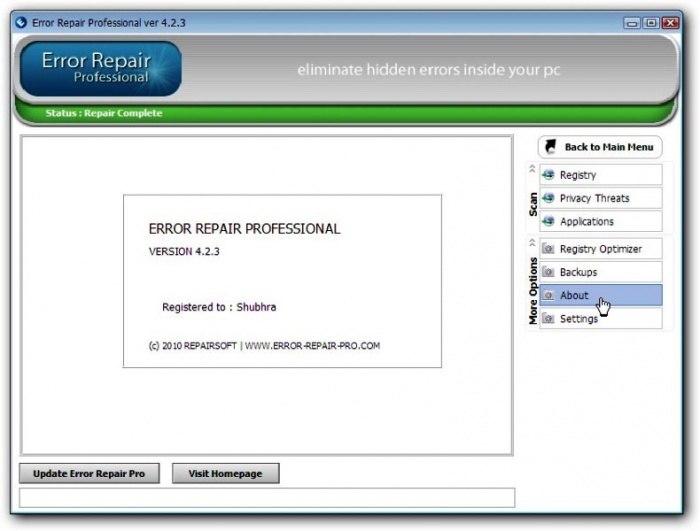Click the 'Registered to : Shubhra' line
The width and height of the screenshot is (700, 531).
coord(219,307)
